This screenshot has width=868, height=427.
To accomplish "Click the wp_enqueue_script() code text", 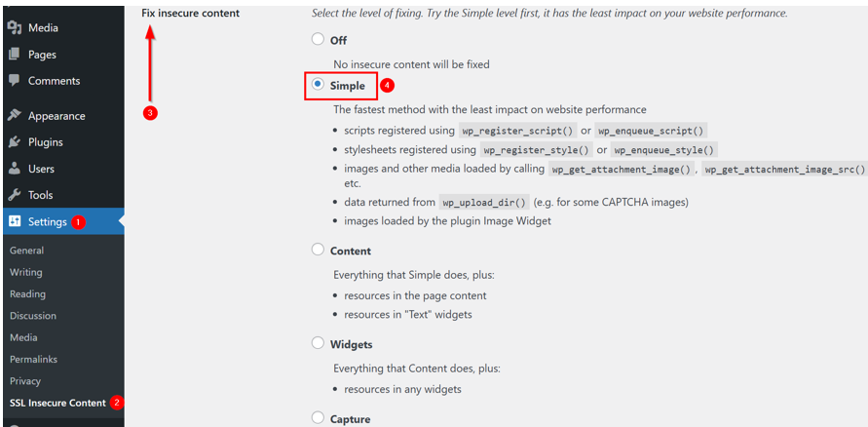I will (652, 132).
